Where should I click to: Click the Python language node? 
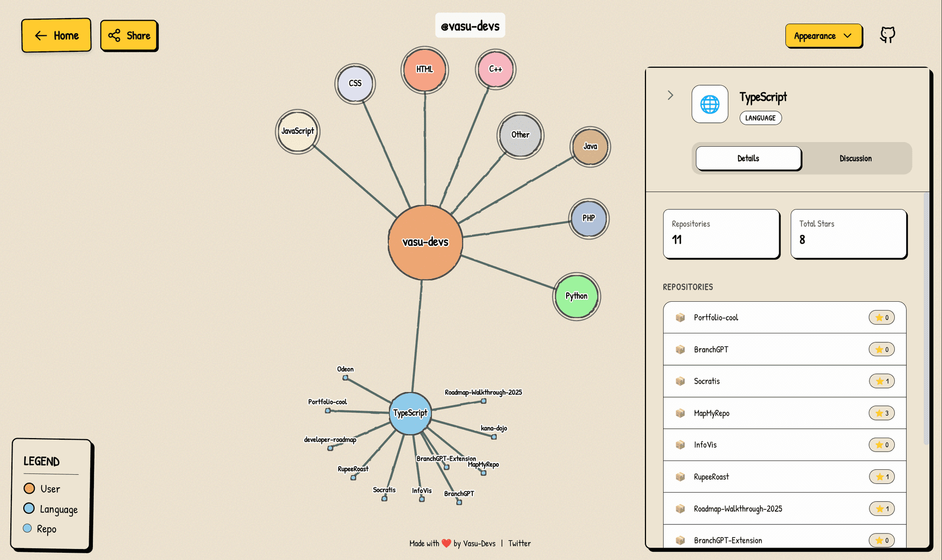[576, 296]
